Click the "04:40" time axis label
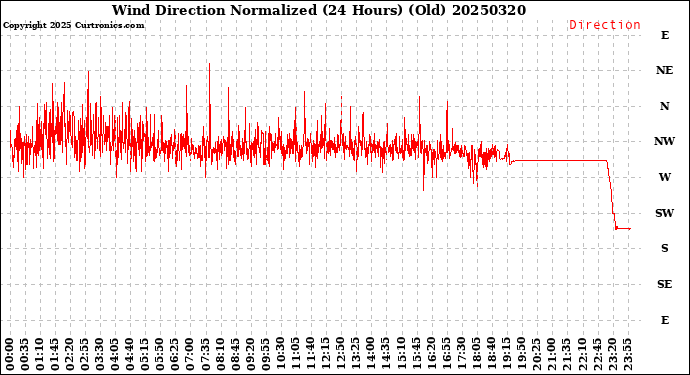This screenshot has height=375, width=690. pos(130,354)
